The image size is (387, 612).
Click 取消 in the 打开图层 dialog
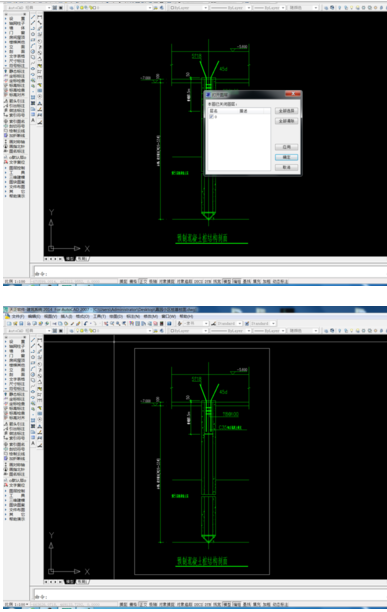pos(286,167)
